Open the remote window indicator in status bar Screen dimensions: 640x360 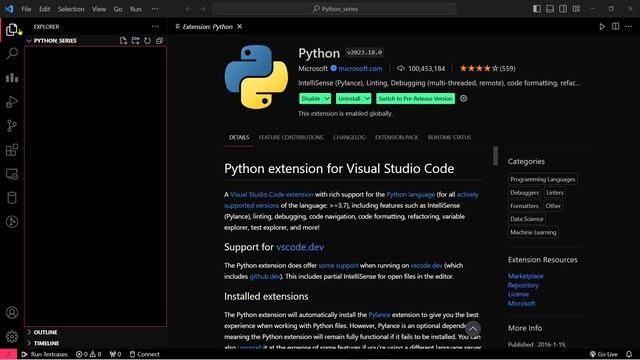pos(8,354)
